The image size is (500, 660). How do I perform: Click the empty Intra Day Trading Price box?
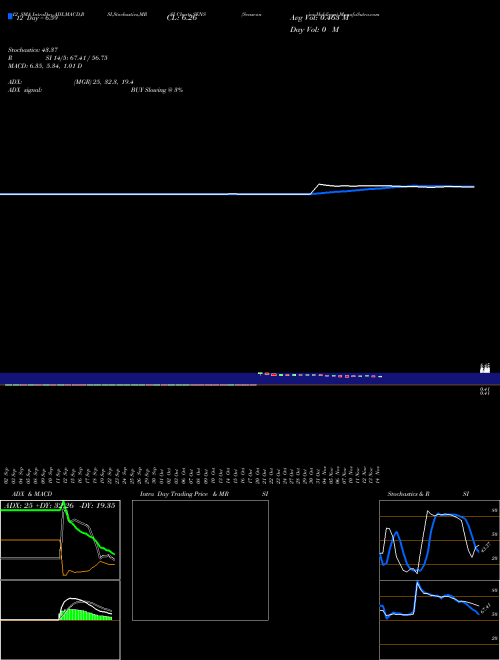click(x=200, y=560)
